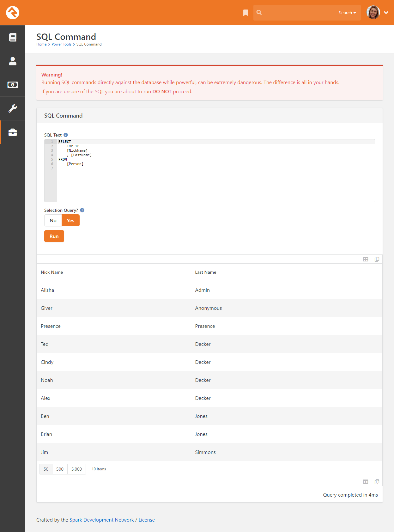The height and width of the screenshot is (532, 394).
Task: Open the document sidebar menu icon
Action: pos(13,37)
